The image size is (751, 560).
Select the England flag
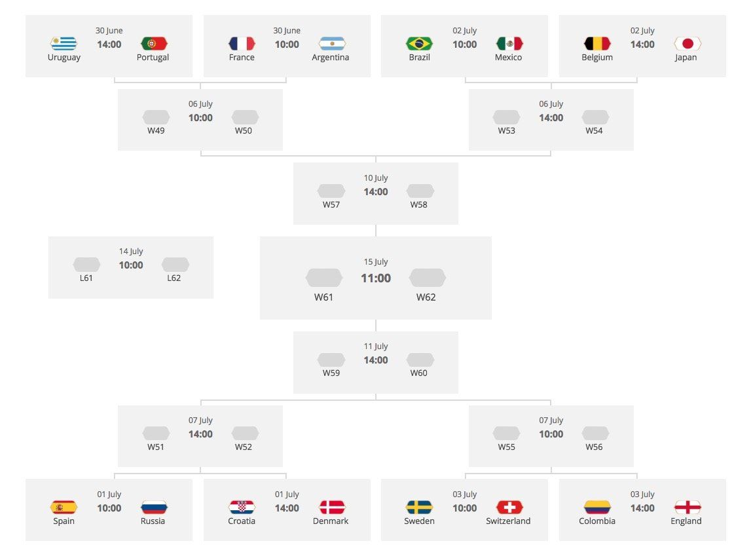[x=687, y=507]
